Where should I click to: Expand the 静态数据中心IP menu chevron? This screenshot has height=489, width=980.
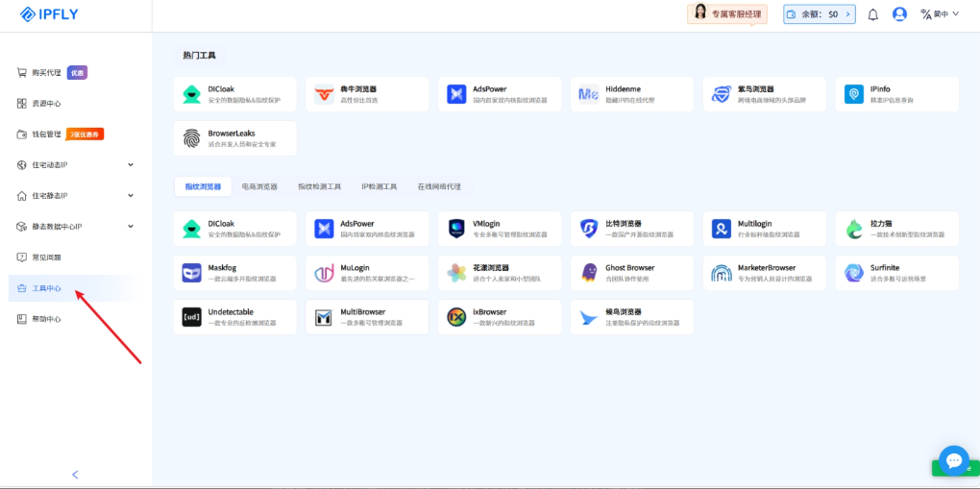131,226
